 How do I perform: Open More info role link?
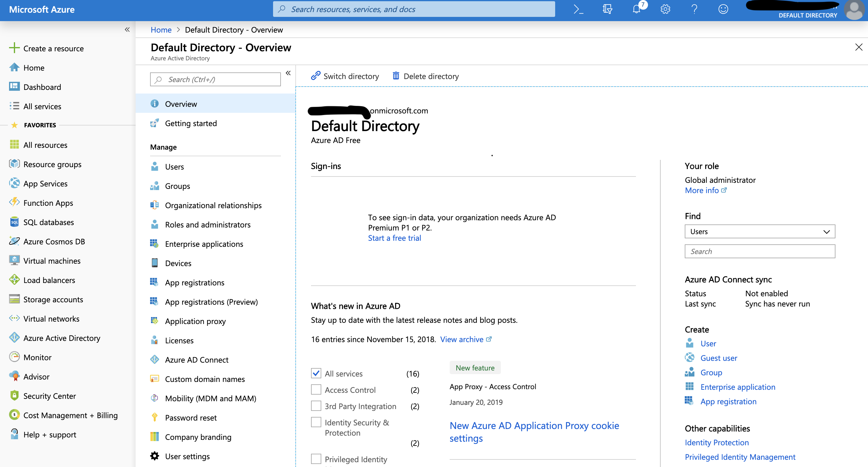[x=706, y=190]
